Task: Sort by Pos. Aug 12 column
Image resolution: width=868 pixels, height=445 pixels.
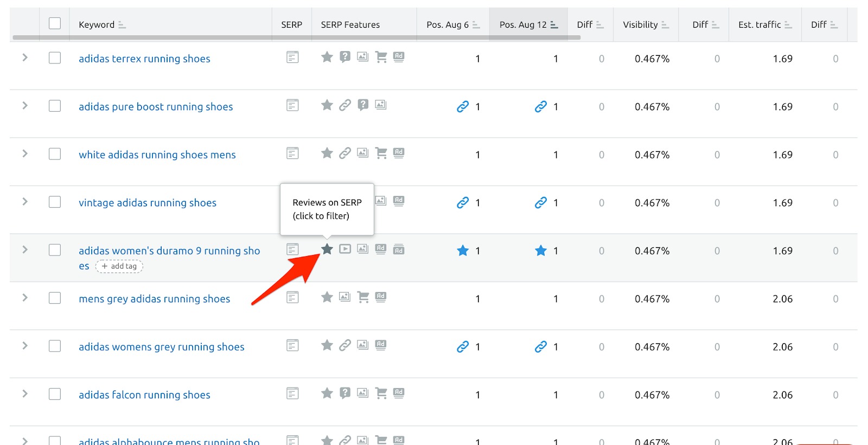Action: (x=528, y=24)
